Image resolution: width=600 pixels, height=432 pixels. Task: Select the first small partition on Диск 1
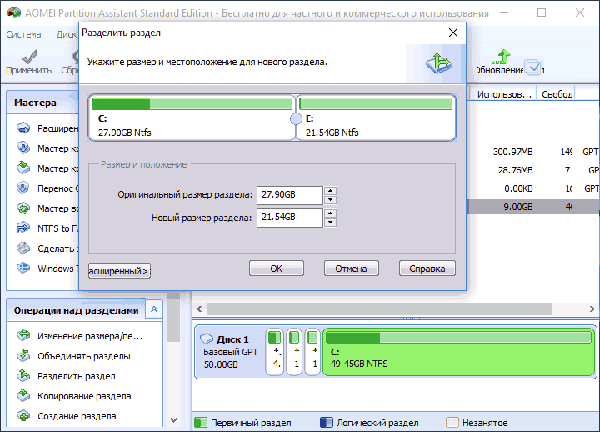tap(274, 352)
